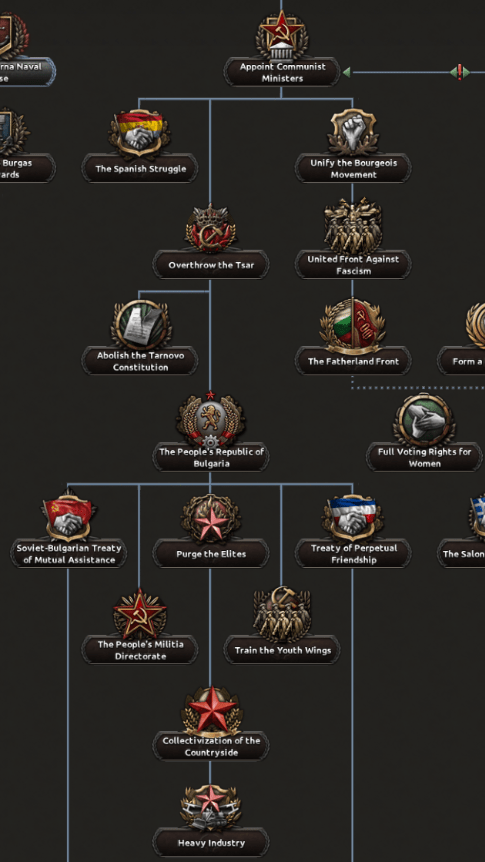The height and width of the screenshot is (862, 485).
Task: Click the United Front Against Fascism crowd icon
Action: pyautogui.click(x=352, y=227)
